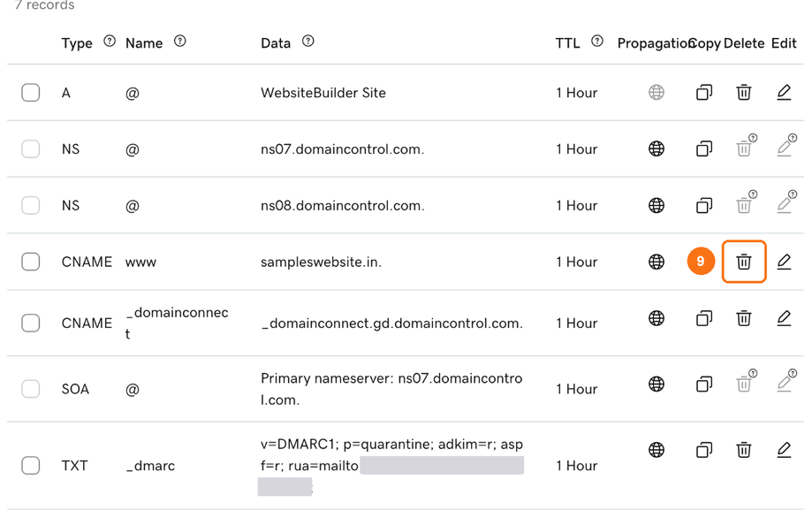Click the 'sampleswebsite.in.' data cell
The width and height of the screenshot is (812, 525).
[321, 262]
